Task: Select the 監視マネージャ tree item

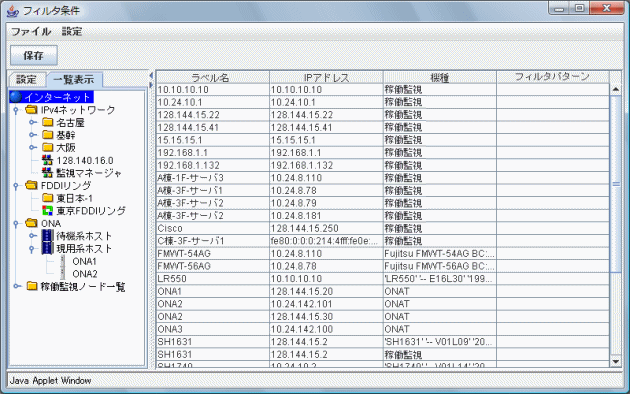Action: 88,173
